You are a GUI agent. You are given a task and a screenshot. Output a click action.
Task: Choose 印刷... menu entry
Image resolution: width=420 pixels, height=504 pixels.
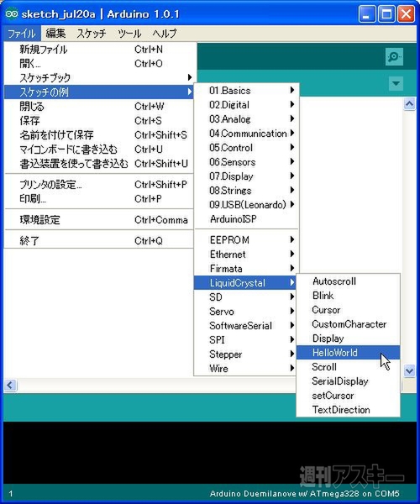[98, 199]
